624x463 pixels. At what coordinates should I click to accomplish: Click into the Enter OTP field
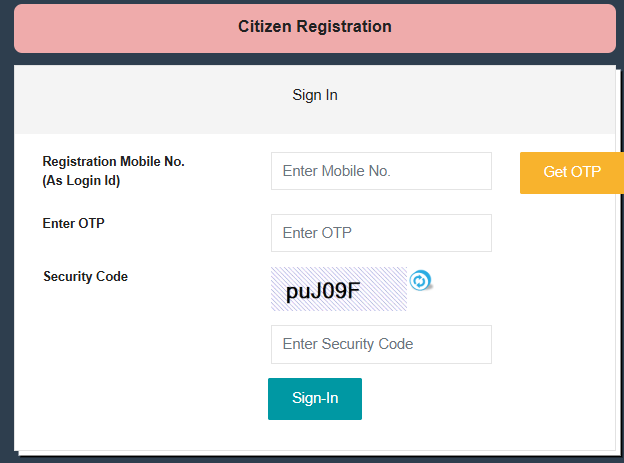381,233
